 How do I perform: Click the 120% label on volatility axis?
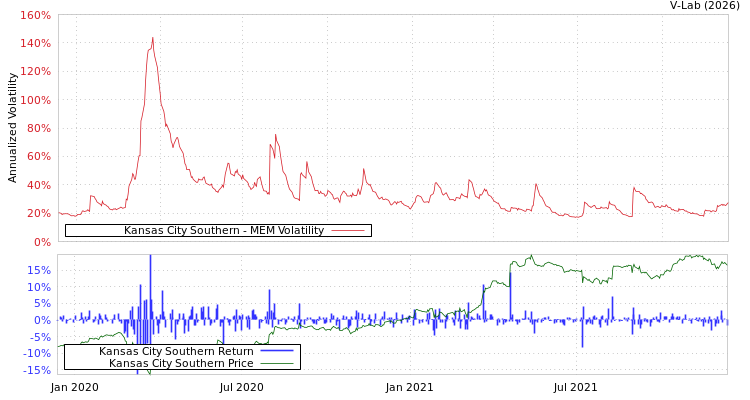point(35,72)
